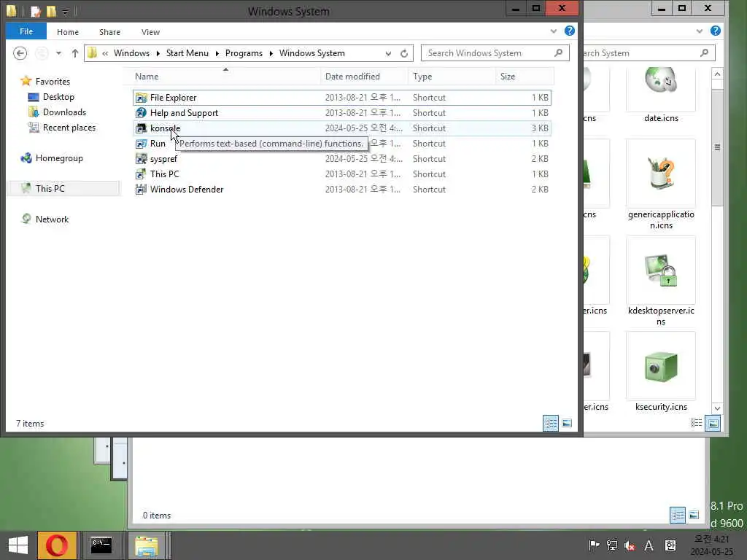Select Programs breadcrumb in address bar
747x560 pixels.
tap(244, 52)
